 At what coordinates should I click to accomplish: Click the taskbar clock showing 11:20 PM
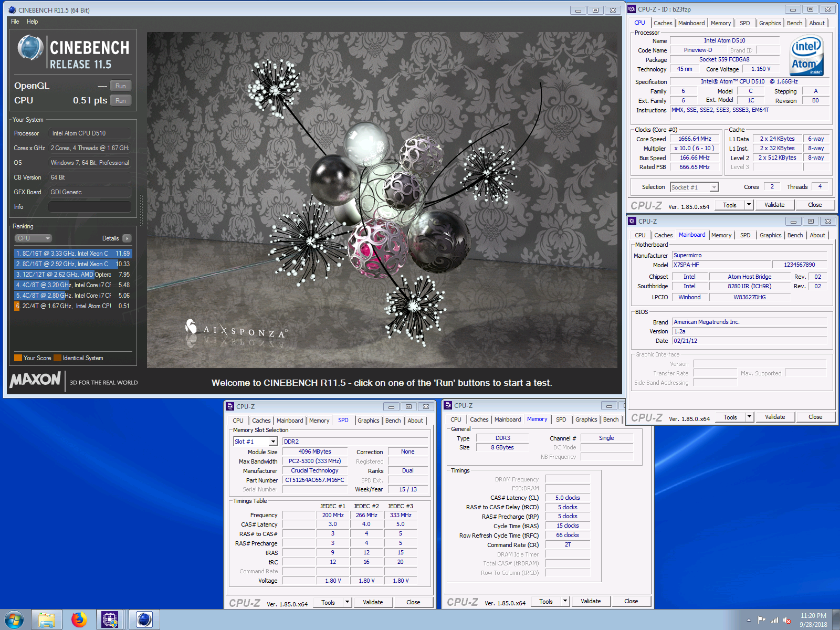(813, 620)
